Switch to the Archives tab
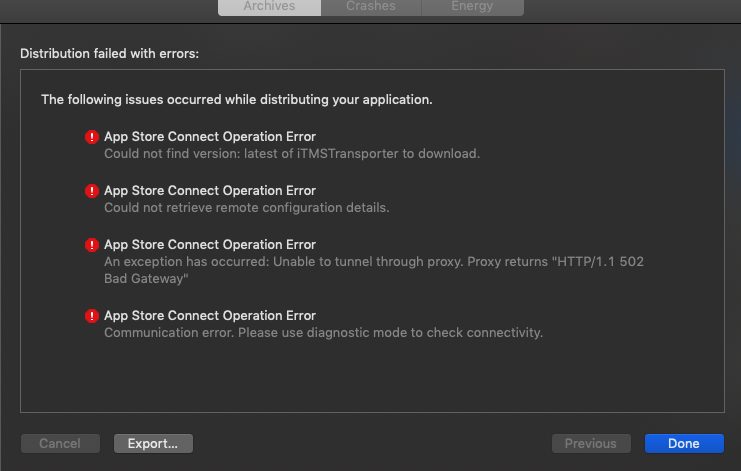This screenshot has width=741, height=471. pyautogui.click(x=269, y=6)
